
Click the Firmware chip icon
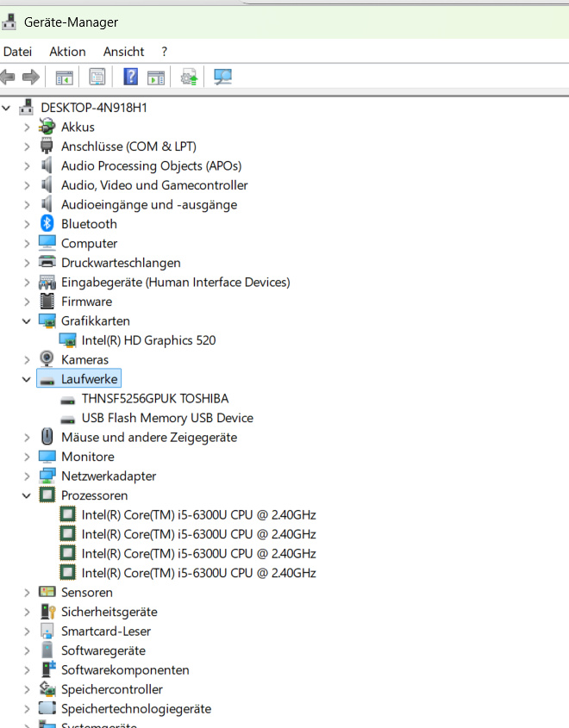[x=47, y=302]
